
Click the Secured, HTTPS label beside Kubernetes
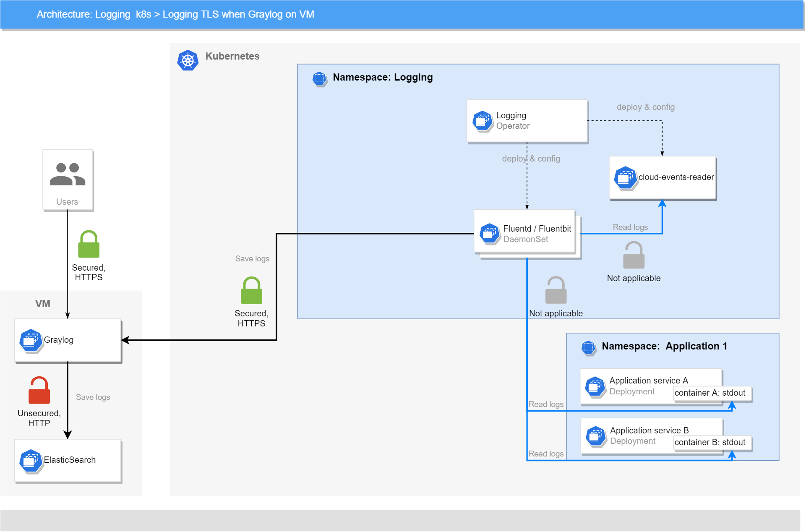(x=251, y=318)
